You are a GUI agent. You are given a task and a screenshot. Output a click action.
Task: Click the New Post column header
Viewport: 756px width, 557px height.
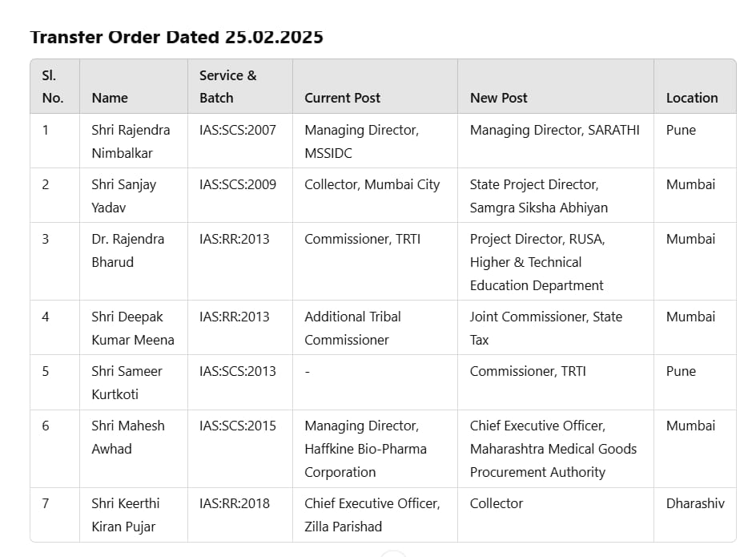point(498,98)
